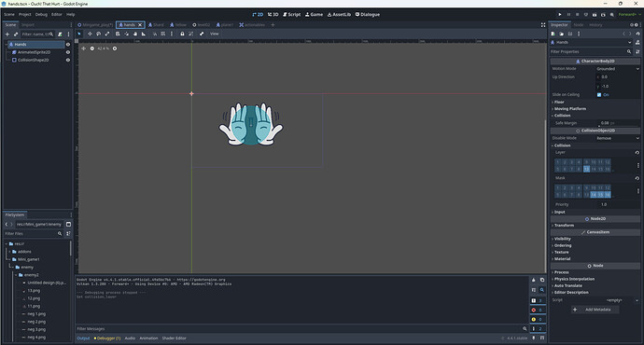Image resolution: width=644 pixels, height=345 pixels.
Task: Activate the Ruler Mode tool
Action: tap(144, 34)
